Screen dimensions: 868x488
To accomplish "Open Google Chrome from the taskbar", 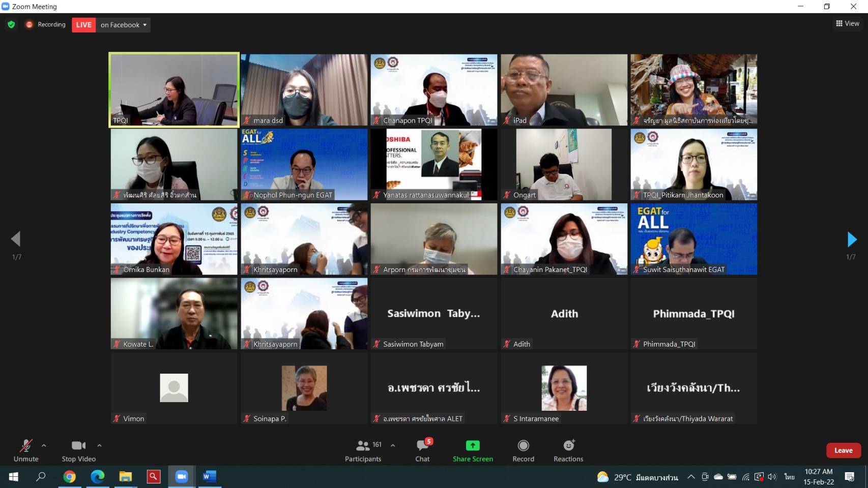I will (70, 476).
